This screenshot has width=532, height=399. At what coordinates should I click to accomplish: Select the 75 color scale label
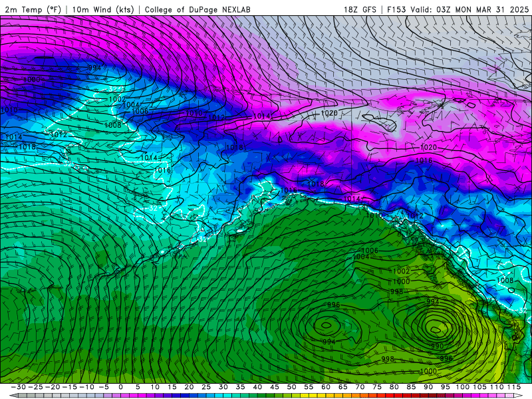click(x=377, y=387)
